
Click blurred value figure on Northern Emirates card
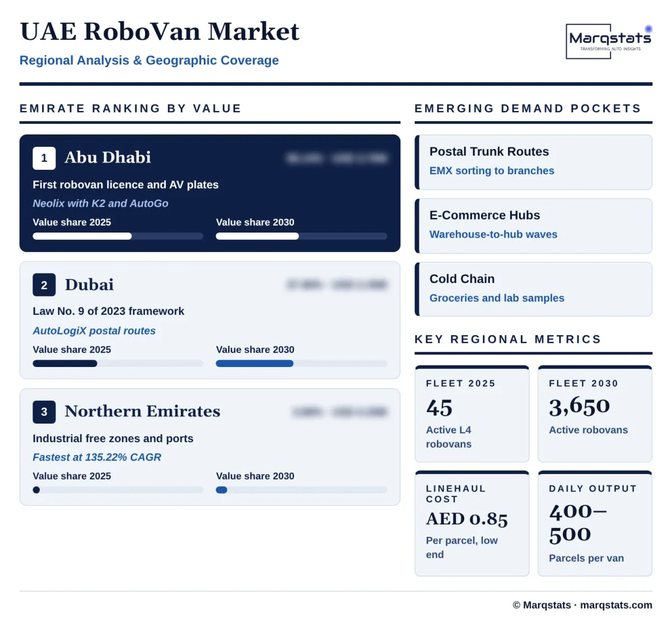click(x=339, y=412)
